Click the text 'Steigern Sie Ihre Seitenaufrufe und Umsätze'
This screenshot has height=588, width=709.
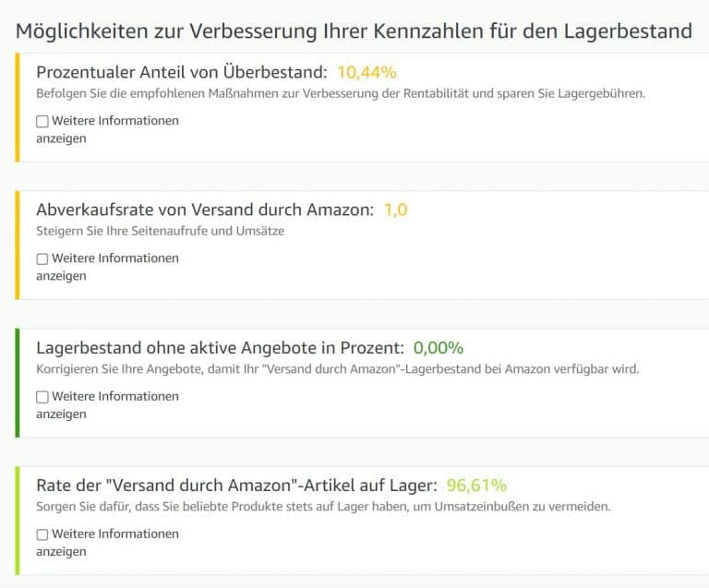[x=160, y=231]
